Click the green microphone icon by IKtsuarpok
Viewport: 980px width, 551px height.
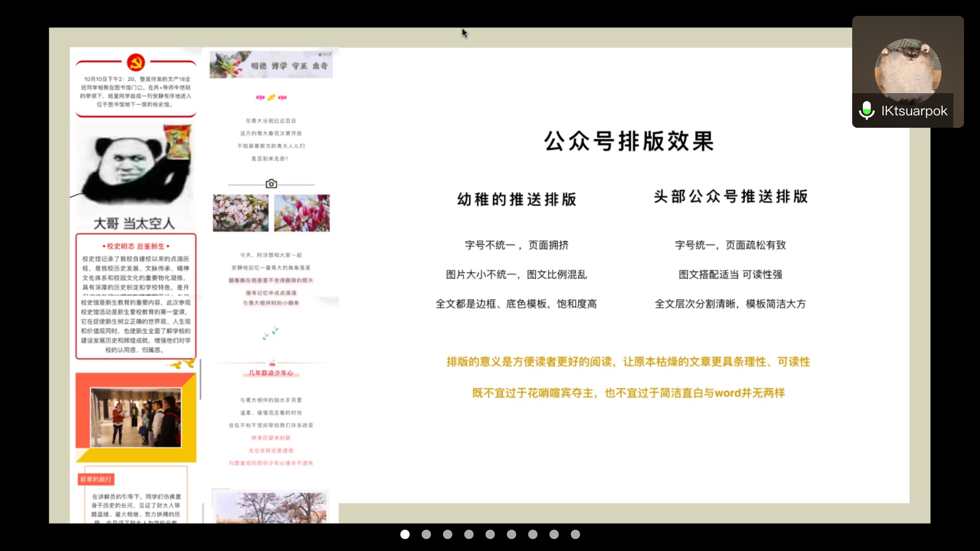point(866,110)
